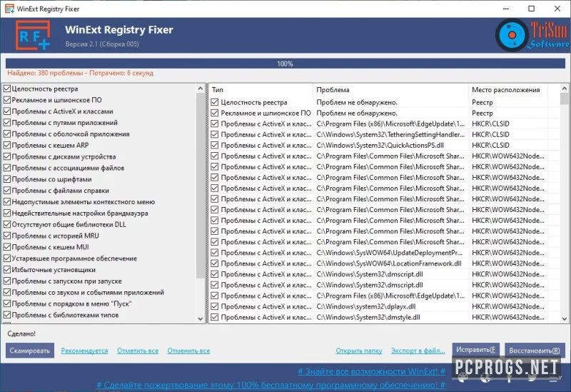Sort results by Проблема column header
Screen dimensions: 571x392
click(x=390, y=90)
